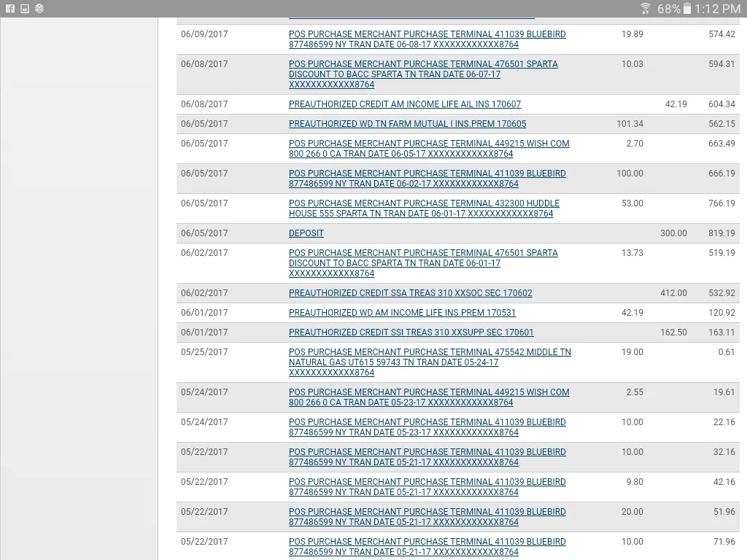This screenshot has width=747, height=560.
Task: Select balance value 19.61
Action: [724, 392]
